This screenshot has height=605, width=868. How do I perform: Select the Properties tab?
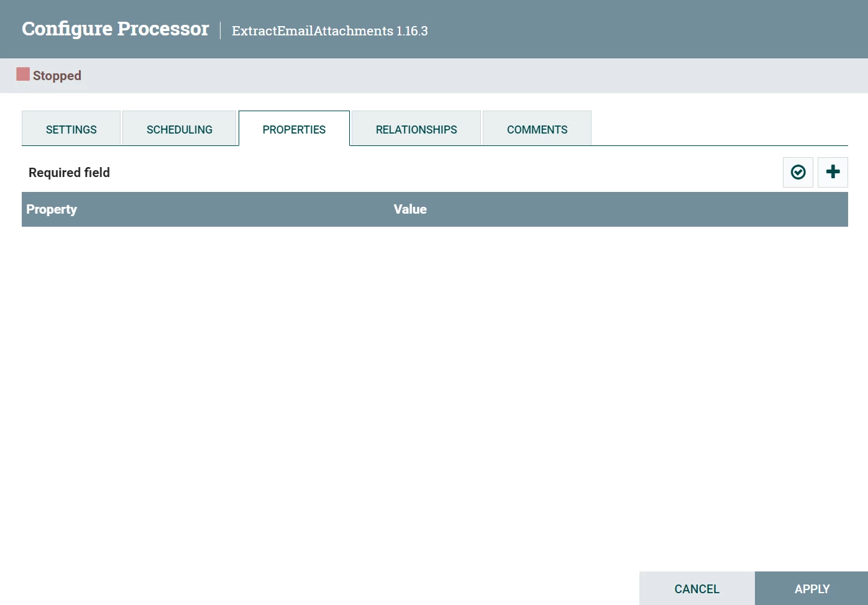(294, 129)
